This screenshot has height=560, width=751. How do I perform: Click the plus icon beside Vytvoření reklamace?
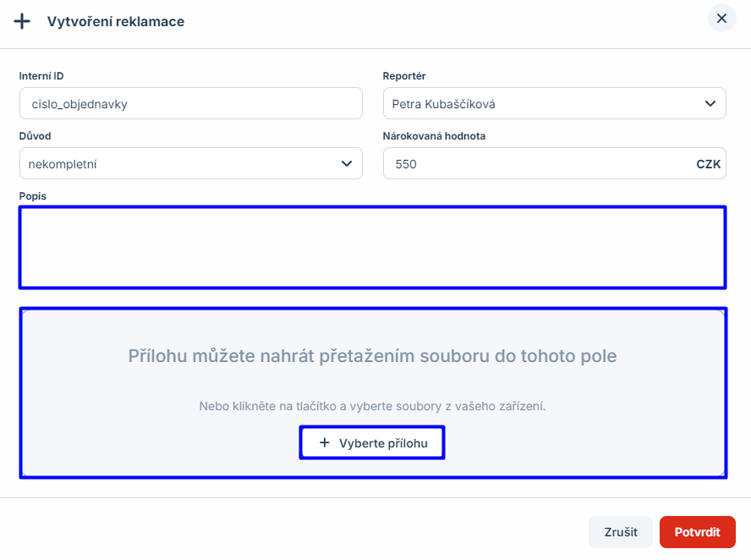22,21
